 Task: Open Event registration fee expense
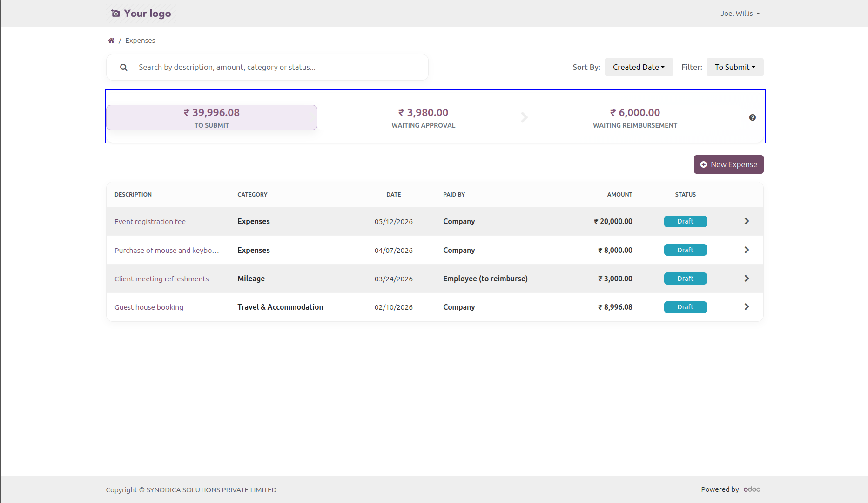(150, 222)
